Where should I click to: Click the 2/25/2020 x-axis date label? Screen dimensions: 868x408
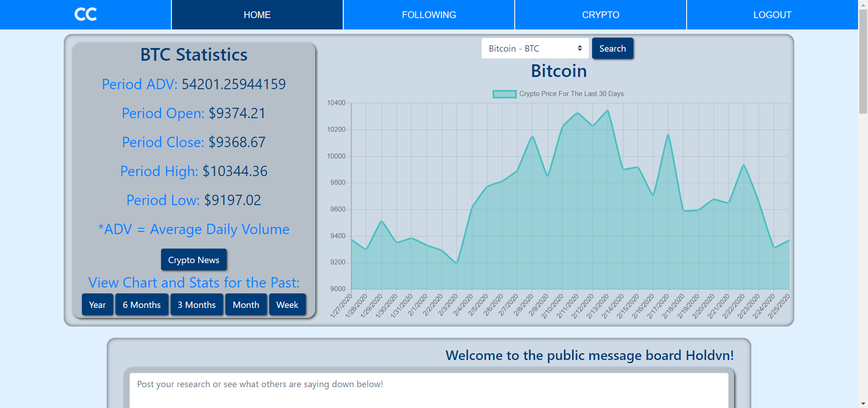tap(779, 306)
